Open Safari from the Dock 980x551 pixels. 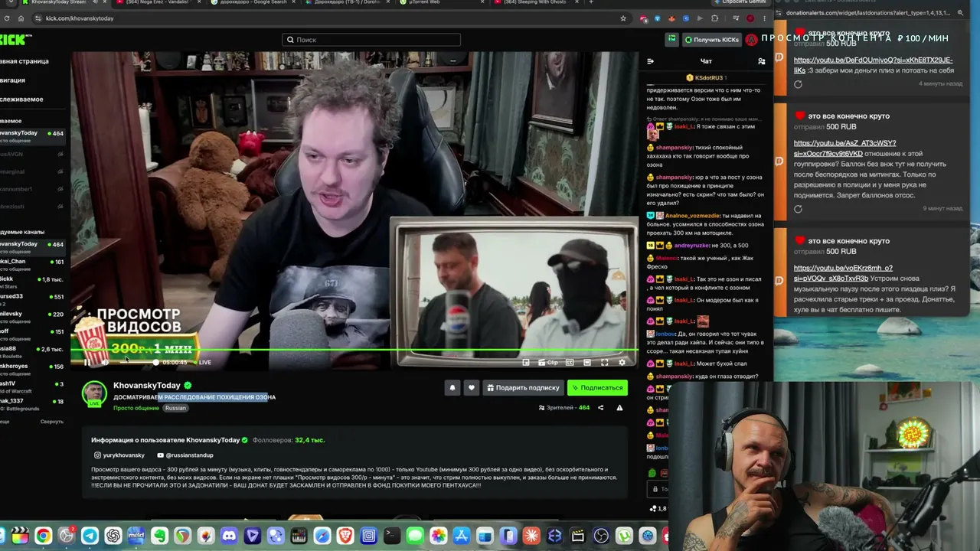tap(322, 536)
